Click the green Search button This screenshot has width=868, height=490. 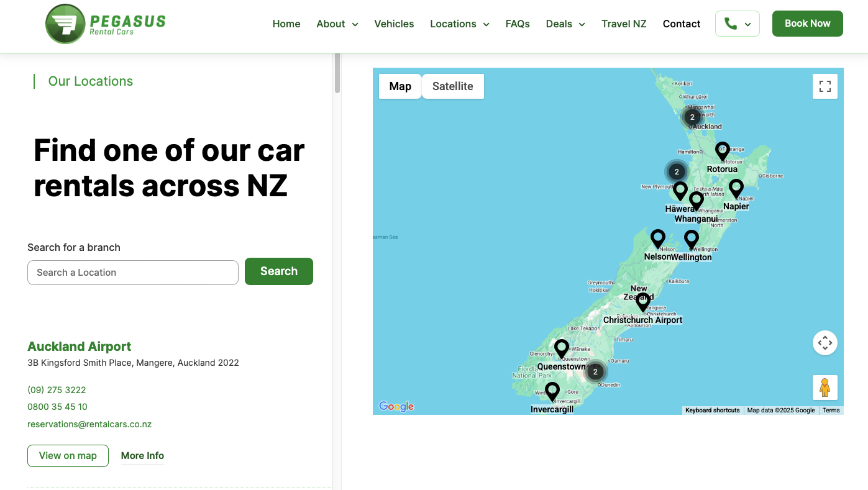[x=279, y=271]
